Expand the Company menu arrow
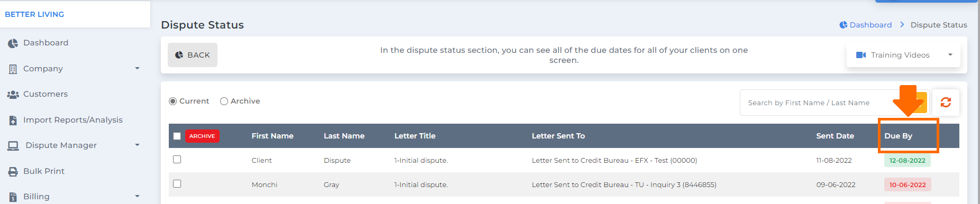The width and height of the screenshot is (980, 204). click(137, 69)
